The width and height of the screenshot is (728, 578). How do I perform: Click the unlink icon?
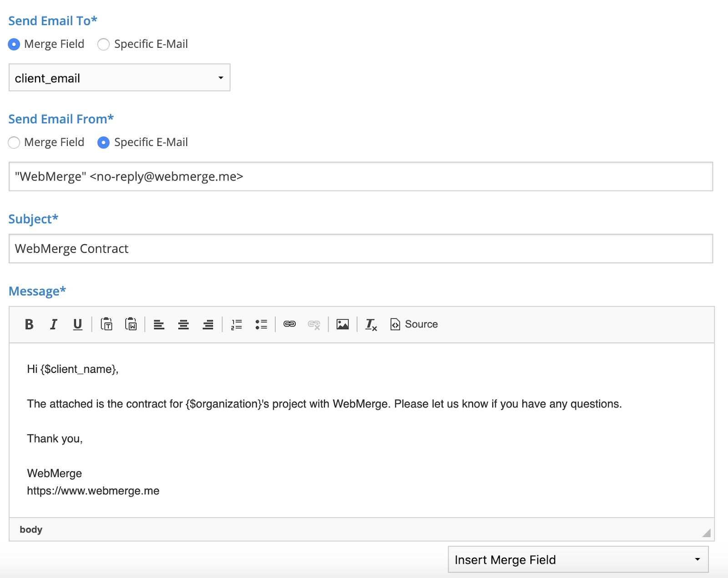(314, 324)
